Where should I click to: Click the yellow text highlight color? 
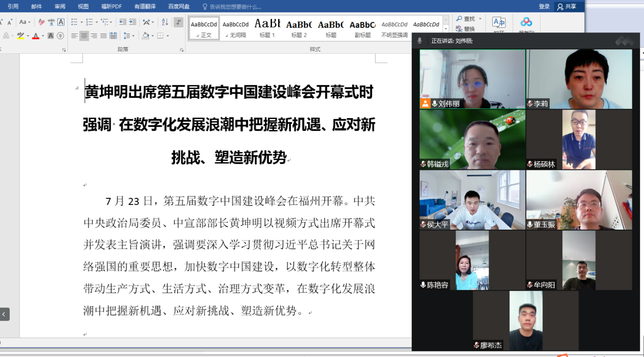(x=20, y=36)
